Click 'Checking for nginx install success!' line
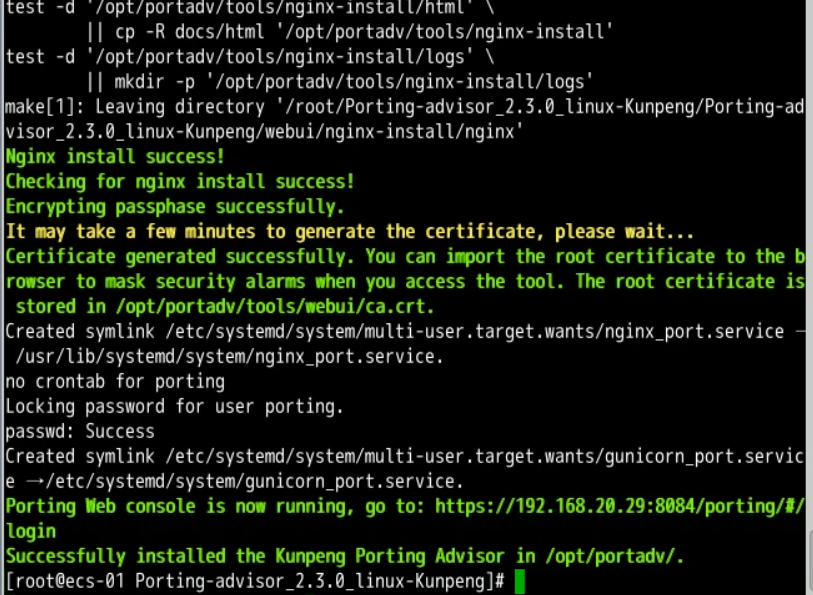813x595 pixels. click(179, 181)
